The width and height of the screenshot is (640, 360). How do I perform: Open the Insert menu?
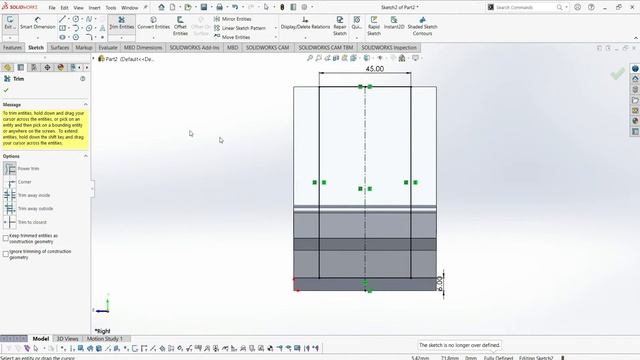[94, 8]
